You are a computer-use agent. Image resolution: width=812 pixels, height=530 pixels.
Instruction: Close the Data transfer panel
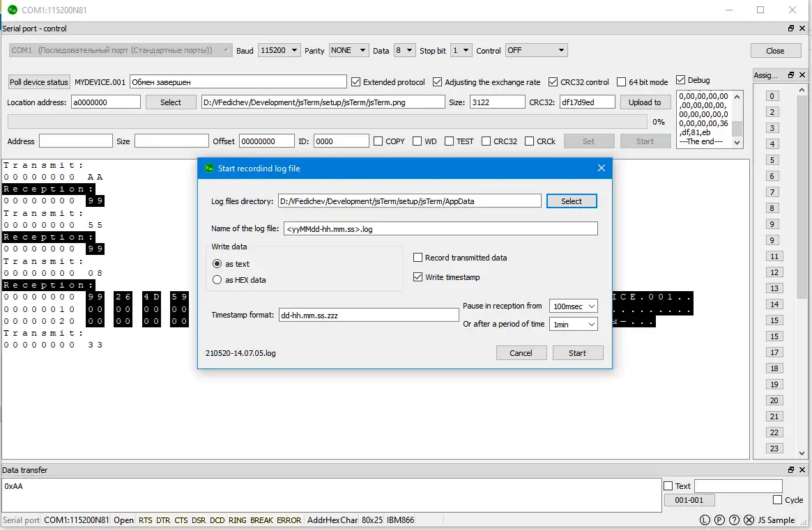(x=802, y=470)
